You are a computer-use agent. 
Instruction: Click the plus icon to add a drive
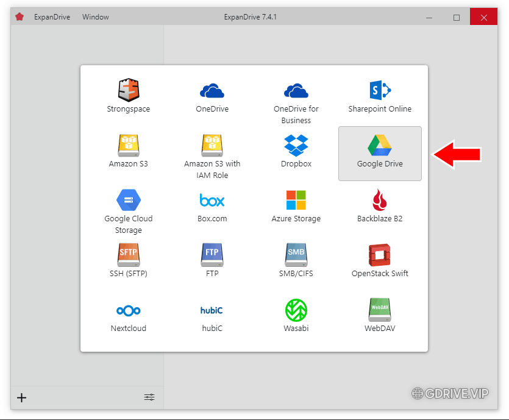[22, 397]
